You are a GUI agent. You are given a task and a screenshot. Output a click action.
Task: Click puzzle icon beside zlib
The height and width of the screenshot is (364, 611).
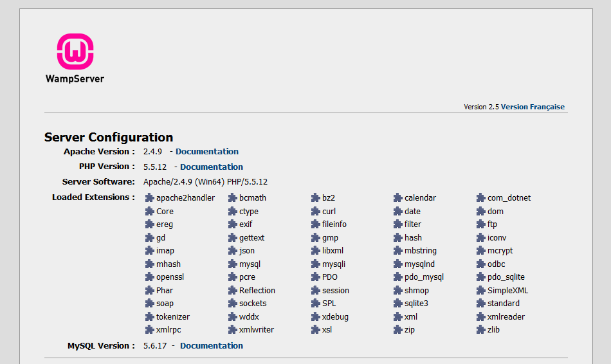coord(481,330)
